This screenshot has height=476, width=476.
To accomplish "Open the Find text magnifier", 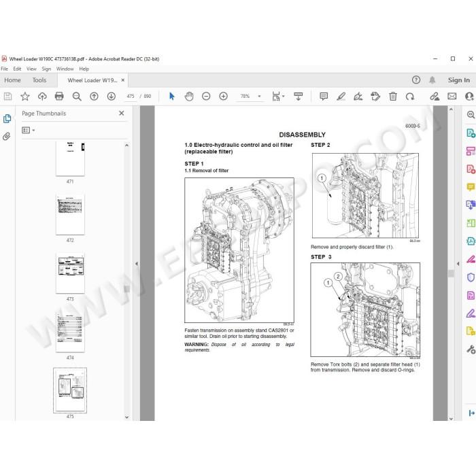I will [x=77, y=97].
